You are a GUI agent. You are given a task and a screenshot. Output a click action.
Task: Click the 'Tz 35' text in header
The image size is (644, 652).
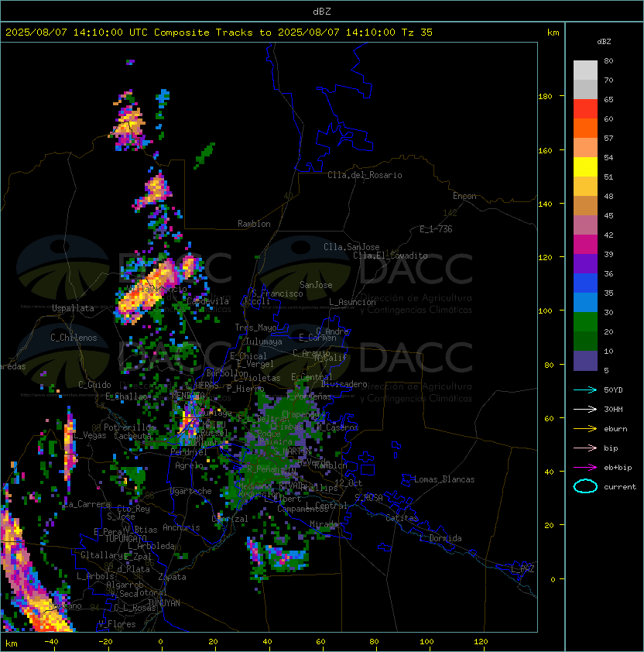pos(417,33)
